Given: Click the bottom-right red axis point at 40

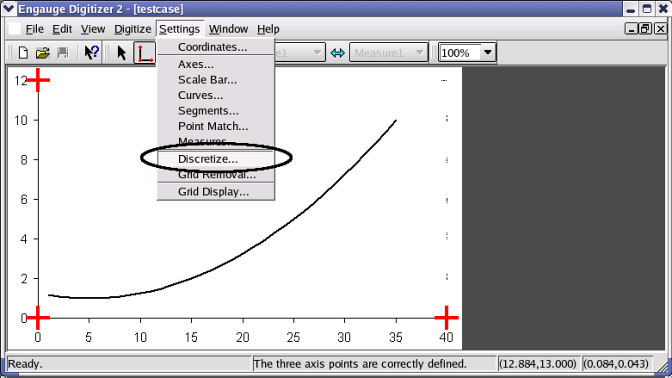Looking at the screenshot, I should point(447,318).
